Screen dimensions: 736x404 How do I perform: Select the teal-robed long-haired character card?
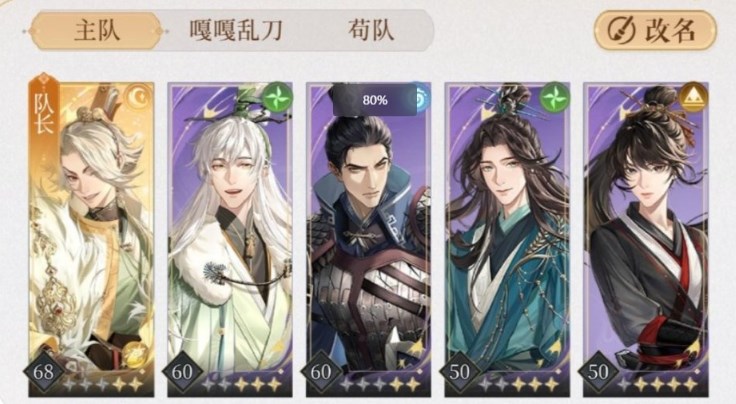[507, 239]
